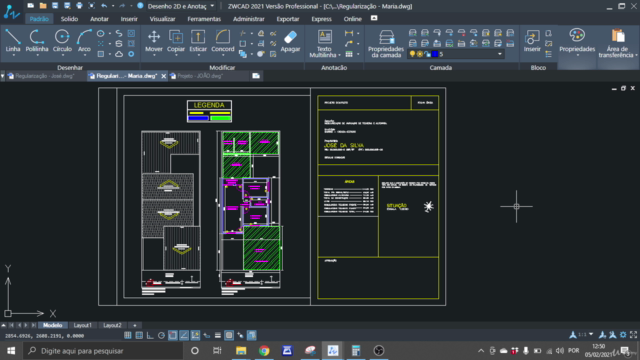Viewport: 640px width, 360px height.
Task: Select the Polilinha tool
Action: tap(37, 41)
